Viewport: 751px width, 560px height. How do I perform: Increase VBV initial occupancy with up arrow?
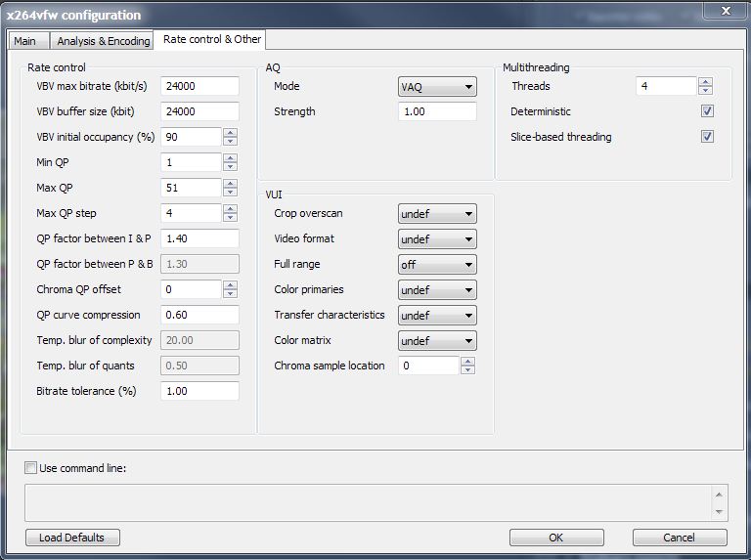click(x=231, y=133)
